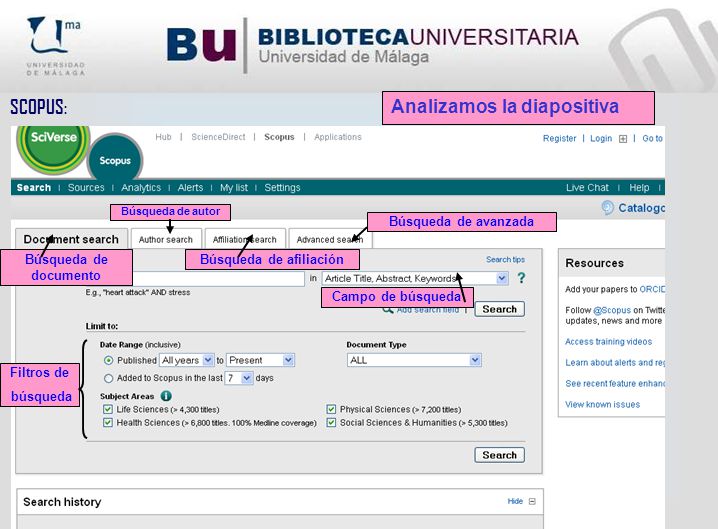The height and width of the screenshot is (529, 718).
Task: Click into the search terms input field
Action: tap(218, 278)
